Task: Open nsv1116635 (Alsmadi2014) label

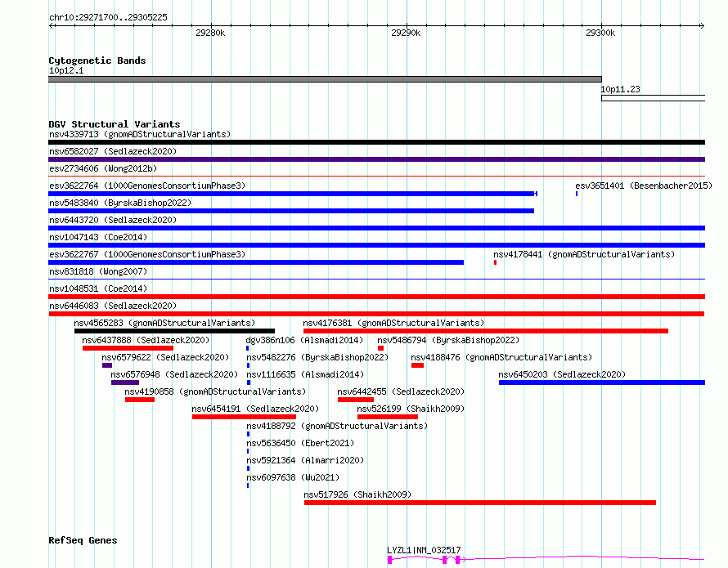Action: tap(304, 374)
